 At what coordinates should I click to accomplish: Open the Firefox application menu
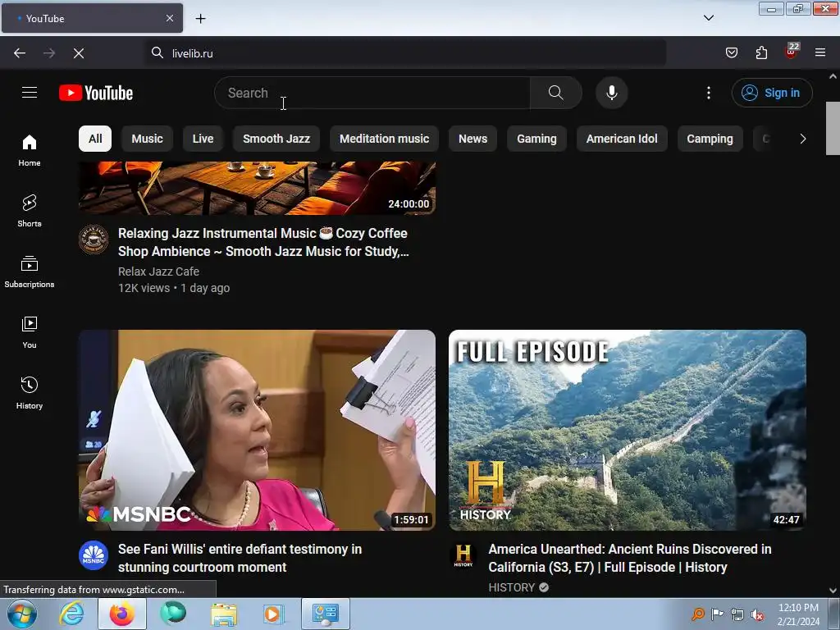pyautogui.click(x=819, y=52)
